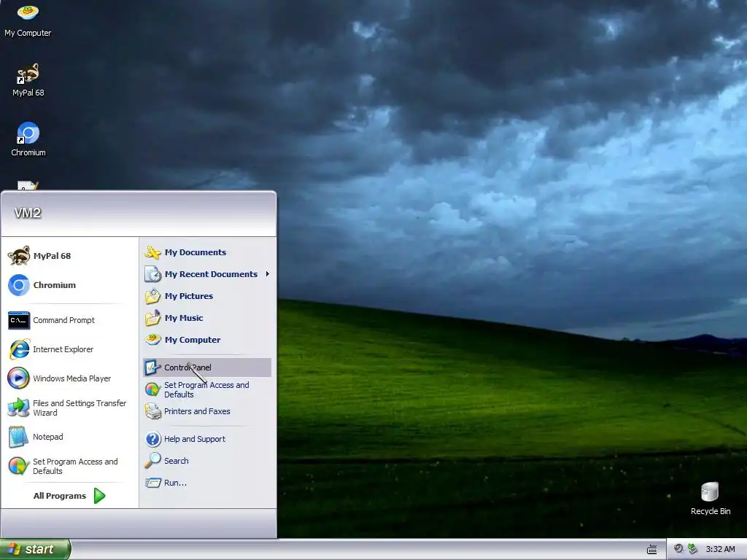
Task: Expand All Programs green arrow
Action: tap(99, 496)
